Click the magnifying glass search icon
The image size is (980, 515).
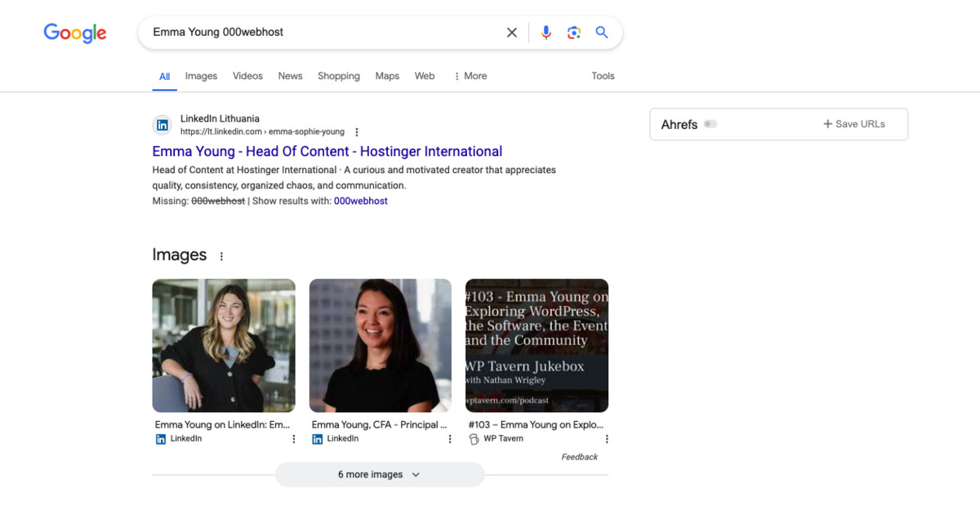pos(602,33)
